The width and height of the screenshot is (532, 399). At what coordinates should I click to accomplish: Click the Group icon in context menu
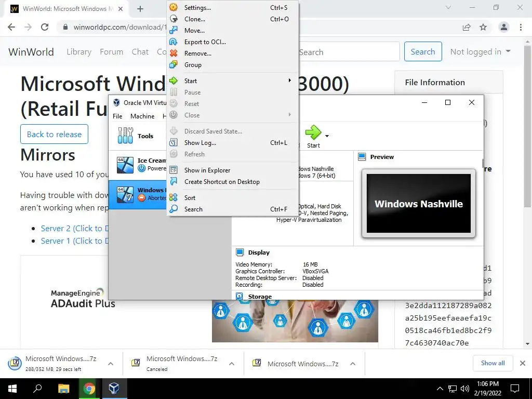[x=174, y=64]
